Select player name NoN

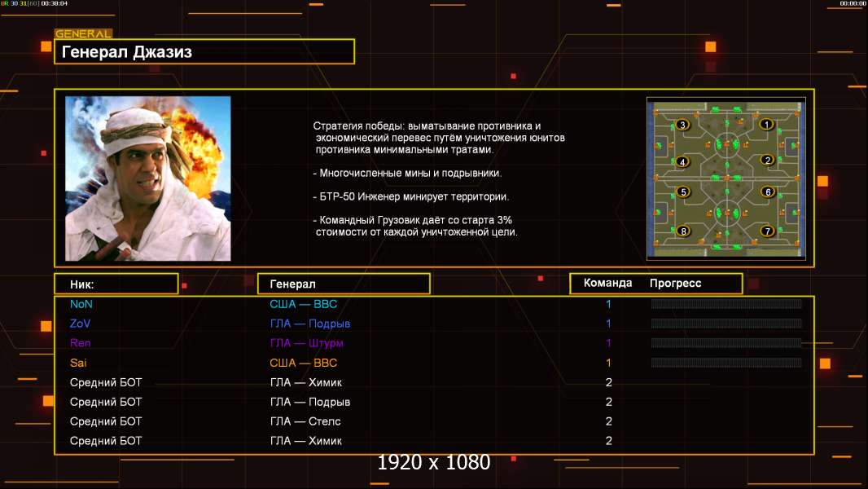81,304
